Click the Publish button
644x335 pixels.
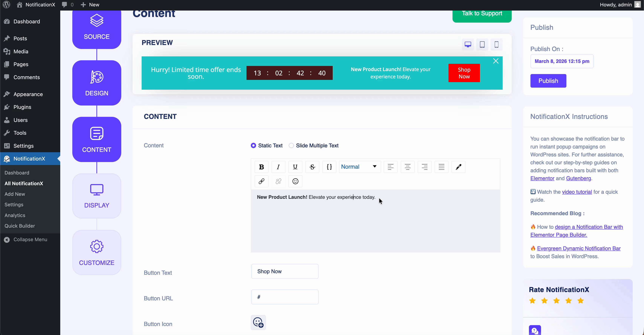548,81
